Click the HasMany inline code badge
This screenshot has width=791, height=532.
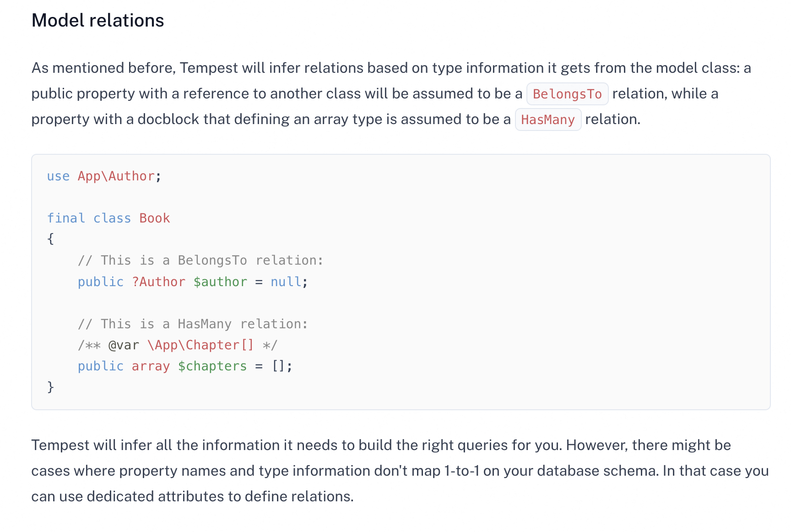tap(548, 119)
